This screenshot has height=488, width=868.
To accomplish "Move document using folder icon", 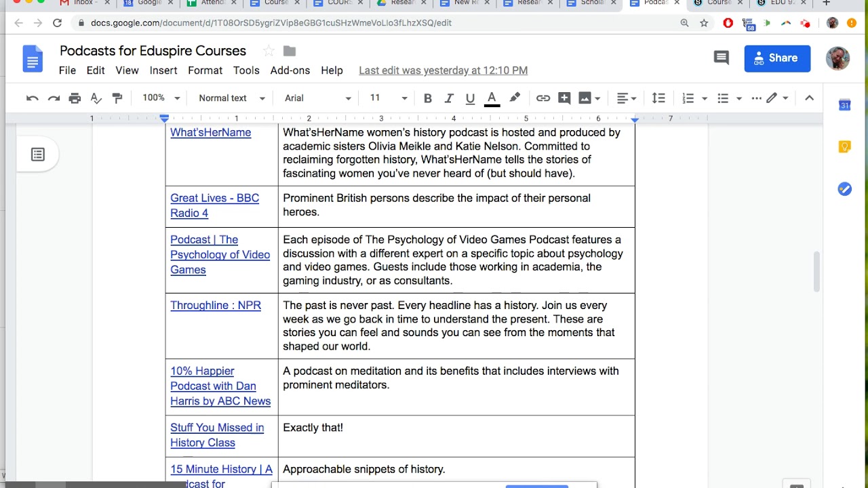I will click(290, 51).
